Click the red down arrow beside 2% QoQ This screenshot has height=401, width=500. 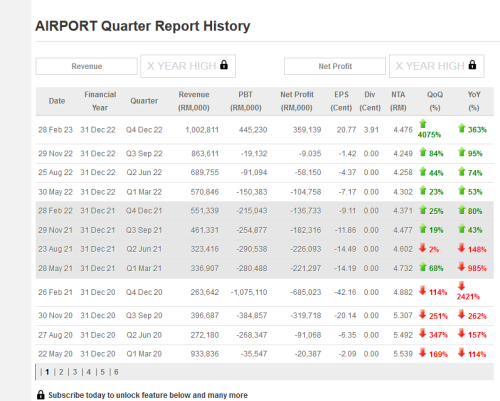pyautogui.click(x=423, y=248)
